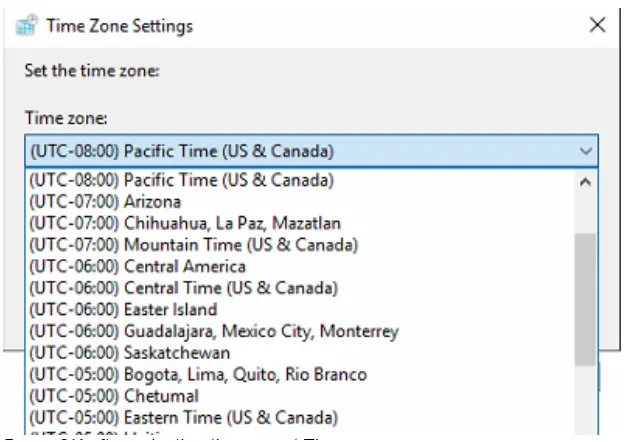Choose Central Time (US & Canada)
Viewport: 634px width, 442px height.
[183, 288]
